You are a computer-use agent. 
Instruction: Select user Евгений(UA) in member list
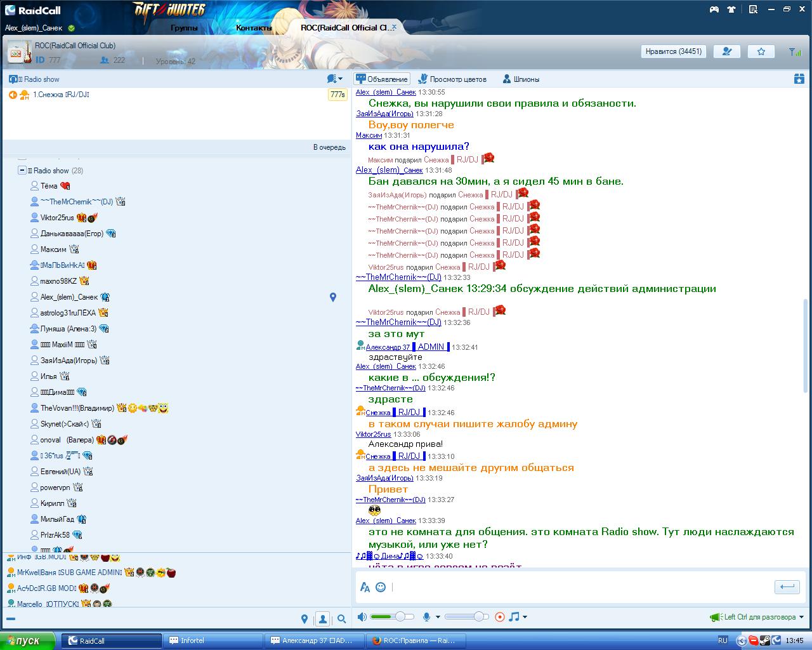(x=61, y=472)
